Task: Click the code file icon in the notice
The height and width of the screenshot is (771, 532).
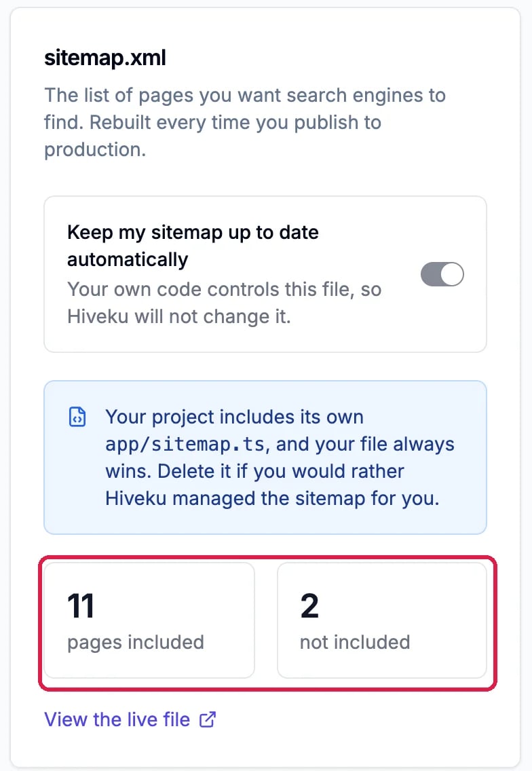Action: pos(77,417)
